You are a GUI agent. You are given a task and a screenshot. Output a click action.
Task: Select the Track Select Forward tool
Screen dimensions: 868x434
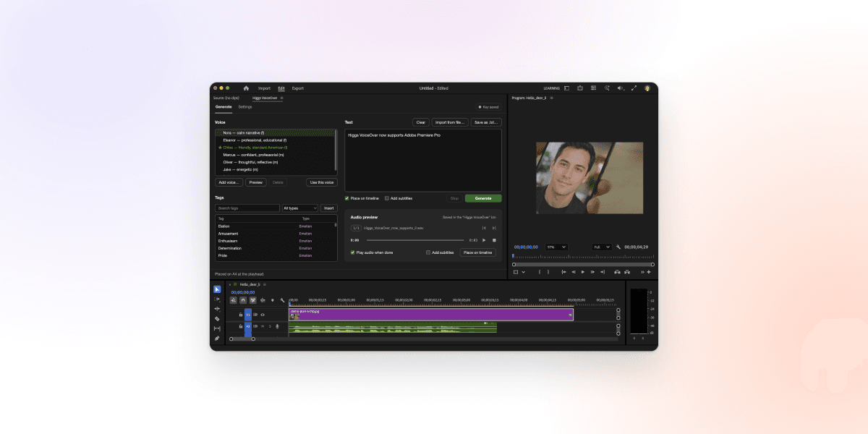click(217, 299)
